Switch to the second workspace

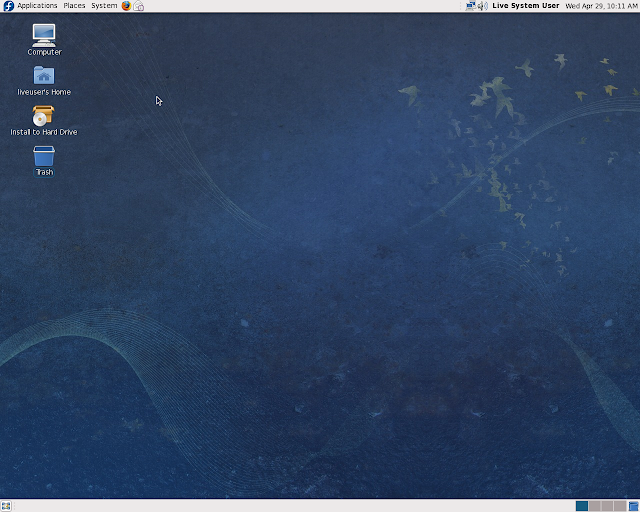tap(595, 506)
